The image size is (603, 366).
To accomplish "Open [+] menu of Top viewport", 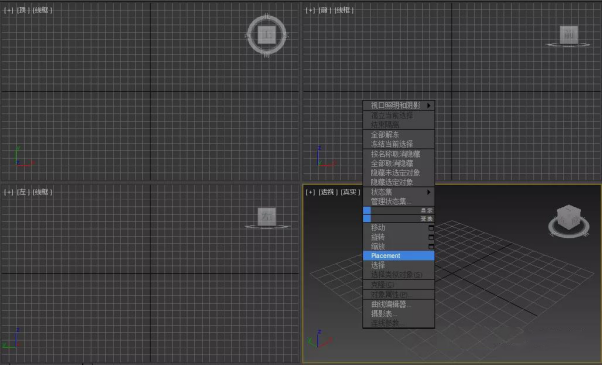I will tap(9, 10).
